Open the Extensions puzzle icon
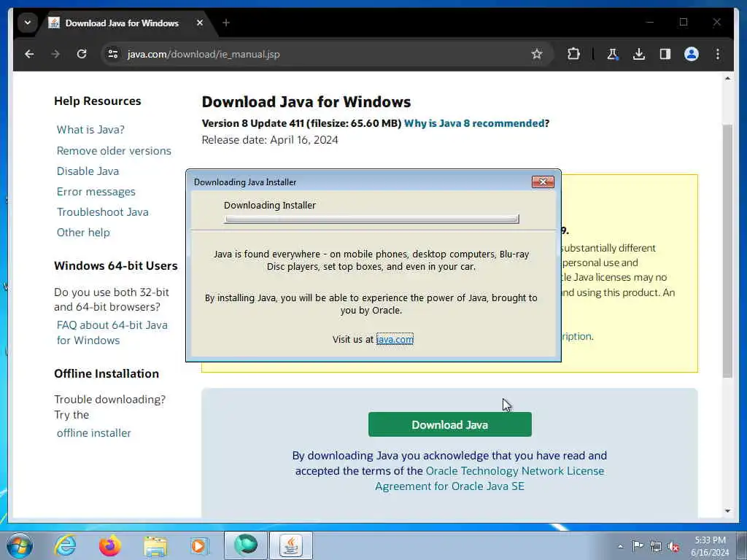 click(x=573, y=54)
